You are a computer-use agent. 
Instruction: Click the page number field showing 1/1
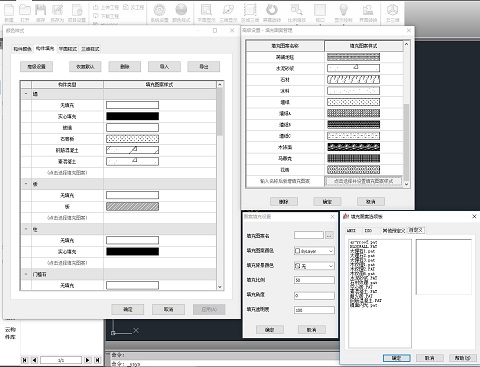point(61,360)
